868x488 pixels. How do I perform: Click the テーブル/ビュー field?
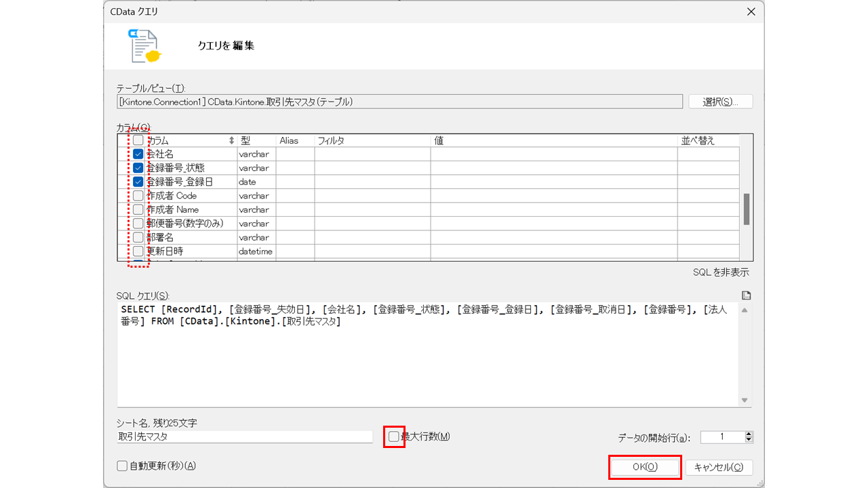click(400, 102)
